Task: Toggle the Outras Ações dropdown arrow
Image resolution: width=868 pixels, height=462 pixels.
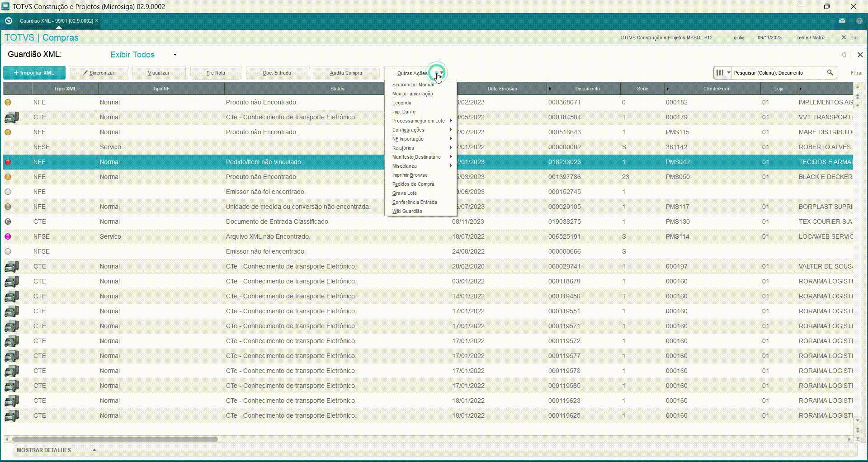Action: tap(441, 73)
